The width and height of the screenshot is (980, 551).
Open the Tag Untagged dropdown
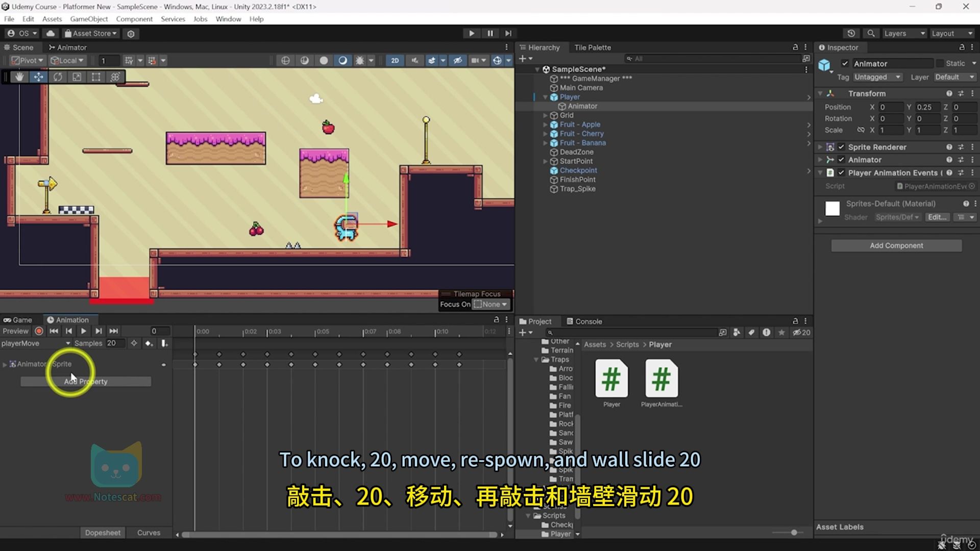point(877,77)
